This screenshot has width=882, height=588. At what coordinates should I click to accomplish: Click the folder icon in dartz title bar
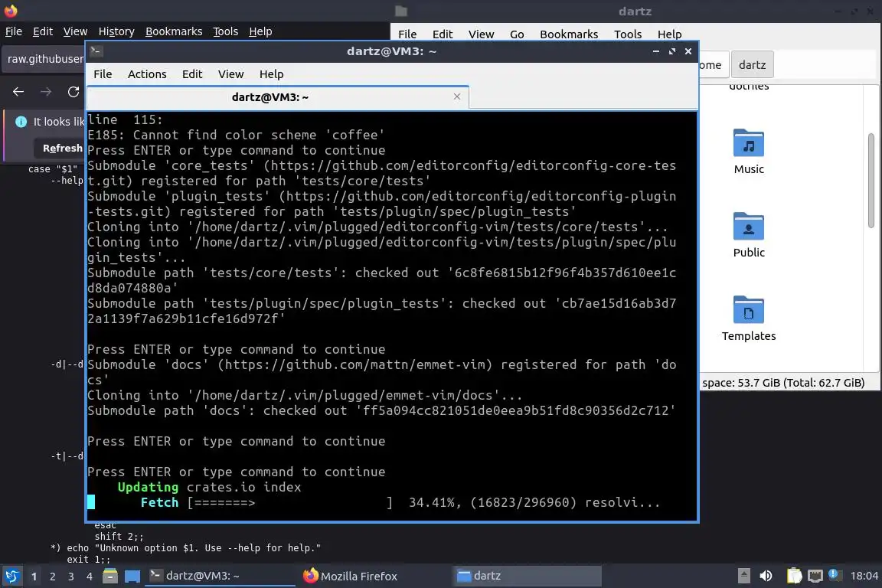coord(401,11)
